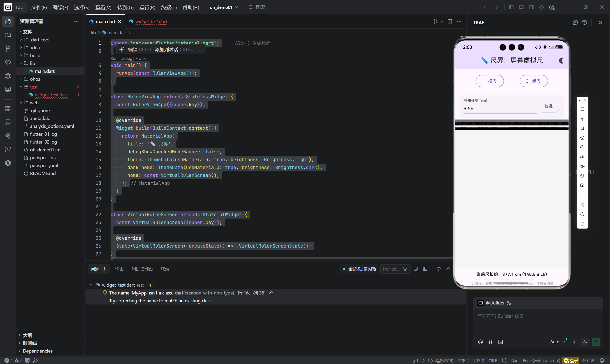Send message with green arrow button
This screenshot has height=364, width=610.
point(596,342)
